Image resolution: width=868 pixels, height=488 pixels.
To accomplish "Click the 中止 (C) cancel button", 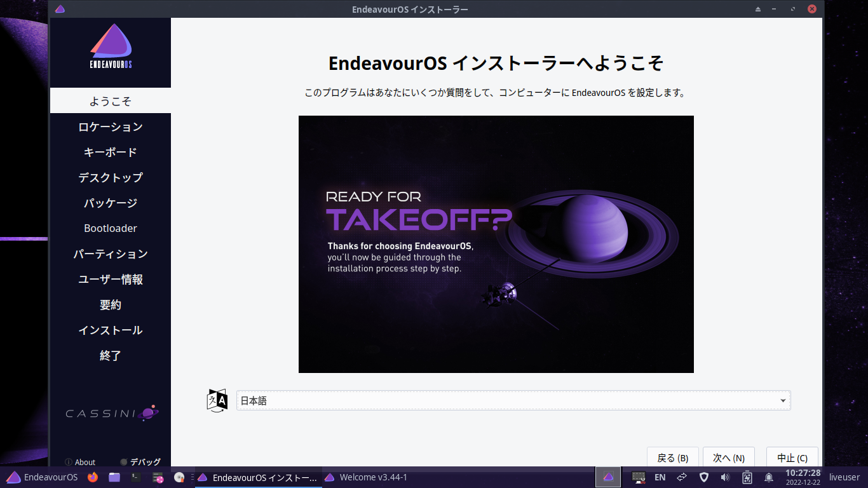I will point(792,457).
